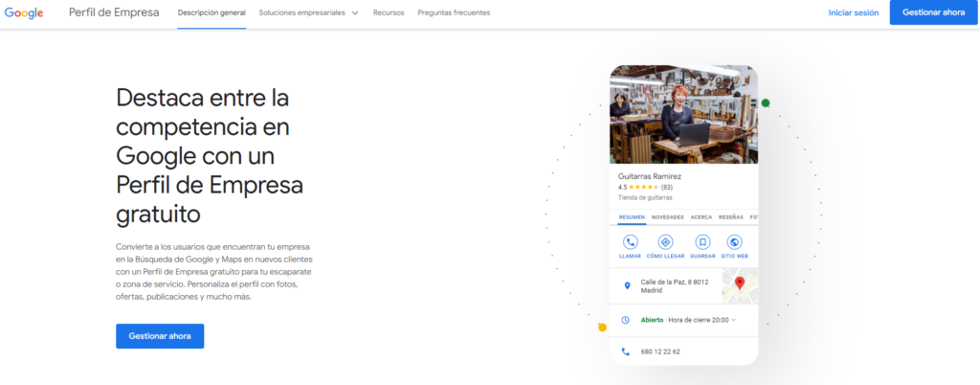Tap the Guardar bookmark icon

click(x=702, y=242)
